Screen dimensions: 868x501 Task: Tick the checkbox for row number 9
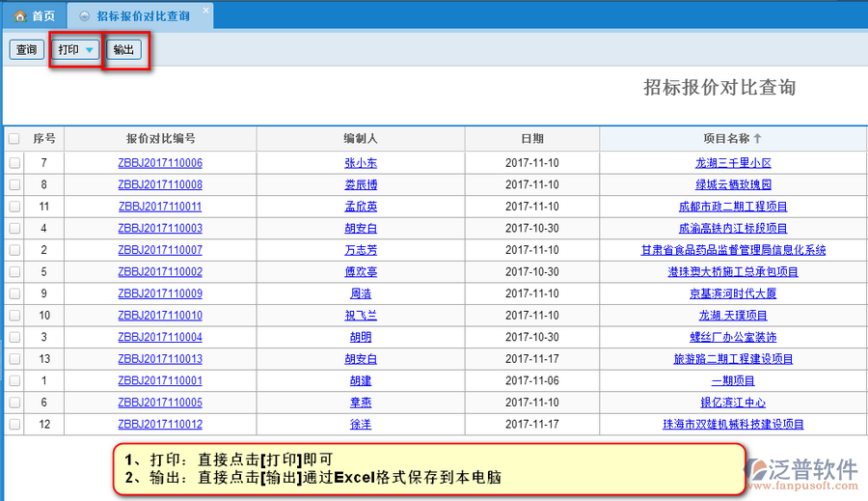click(x=14, y=293)
